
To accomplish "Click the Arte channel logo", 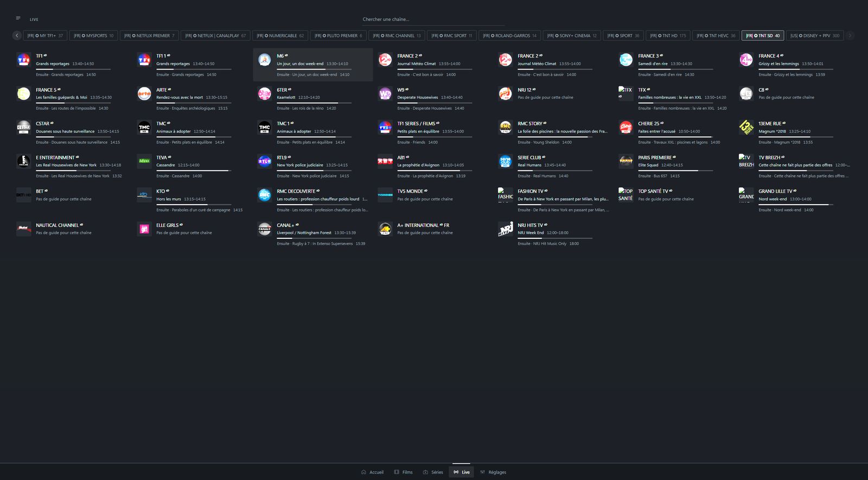I will 144,93.
